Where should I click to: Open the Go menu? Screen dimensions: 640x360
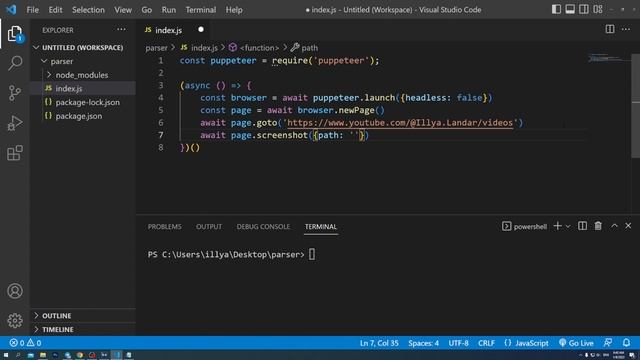[x=147, y=9]
